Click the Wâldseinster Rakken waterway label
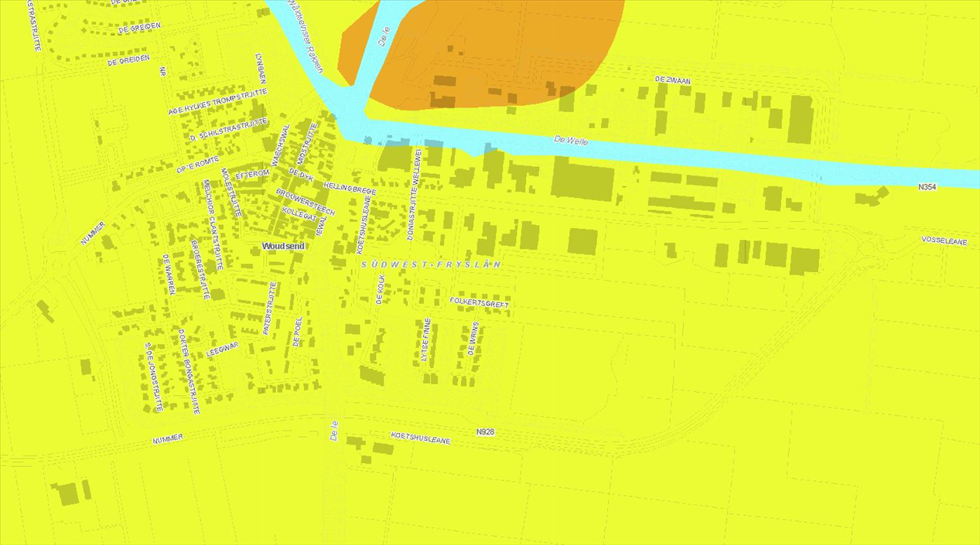 click(x=306, y=36)
